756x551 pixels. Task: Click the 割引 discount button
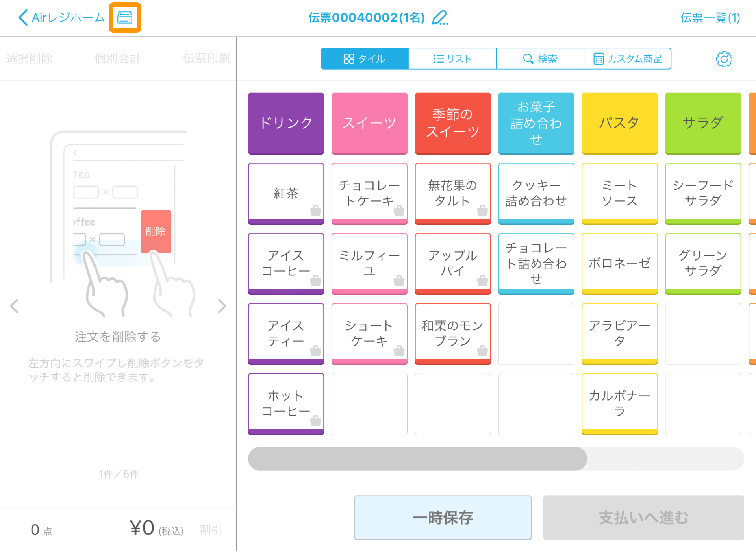(x=210, y=530)
